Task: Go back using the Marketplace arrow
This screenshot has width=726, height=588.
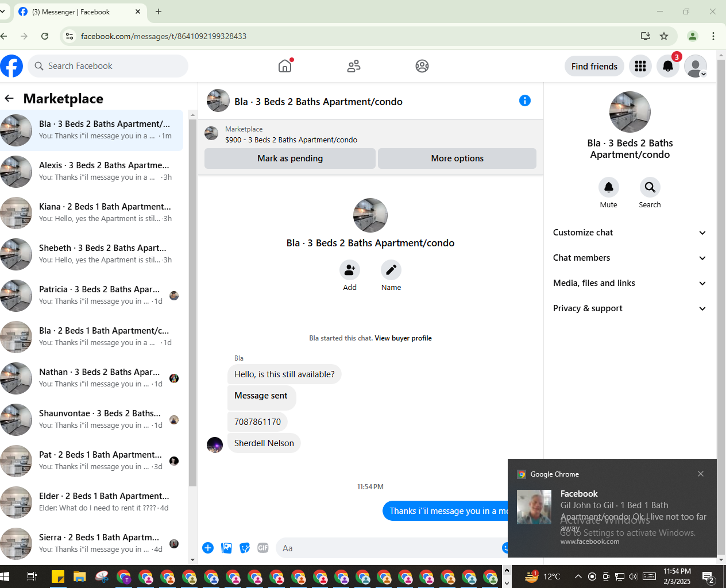Action: pyautogui.click(x=9, y=98)
